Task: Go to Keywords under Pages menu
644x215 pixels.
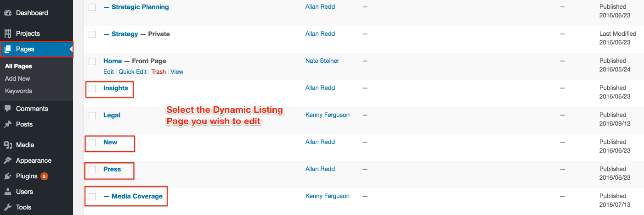Action: coord(18,91)
